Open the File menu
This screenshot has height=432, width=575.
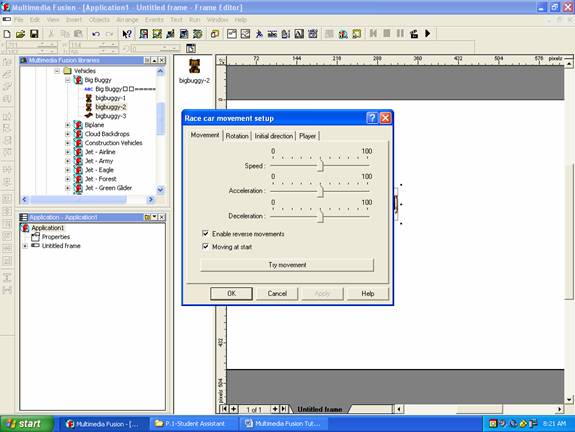19,19
